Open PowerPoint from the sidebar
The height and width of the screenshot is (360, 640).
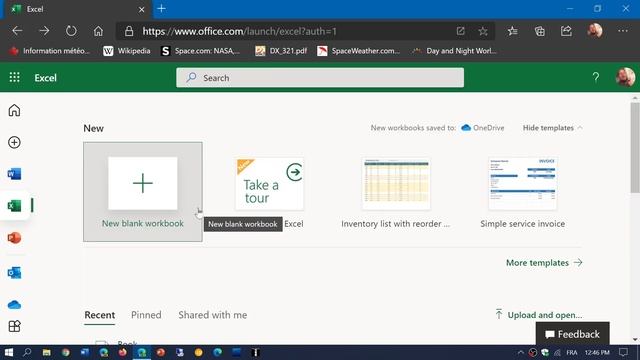14,238
